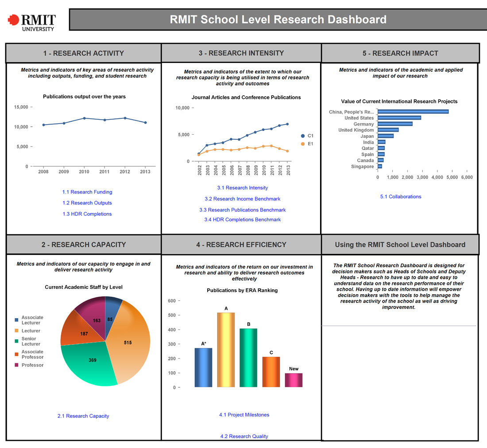
Task: Click the green B bar in ERA chart
Action: click(x=248, y=358)
